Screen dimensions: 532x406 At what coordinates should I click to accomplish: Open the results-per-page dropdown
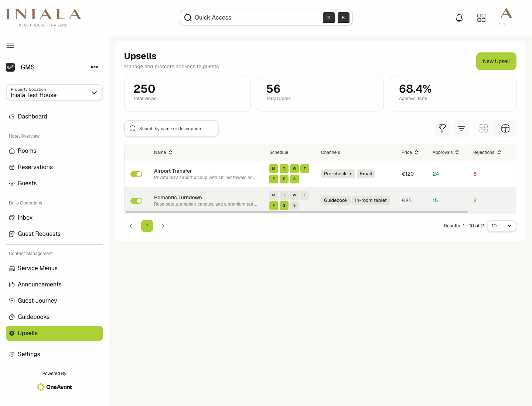501,226
